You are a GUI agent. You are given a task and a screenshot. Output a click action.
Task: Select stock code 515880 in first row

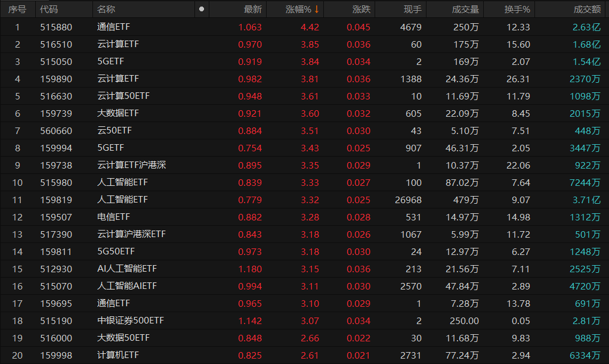tap(56, 27)
